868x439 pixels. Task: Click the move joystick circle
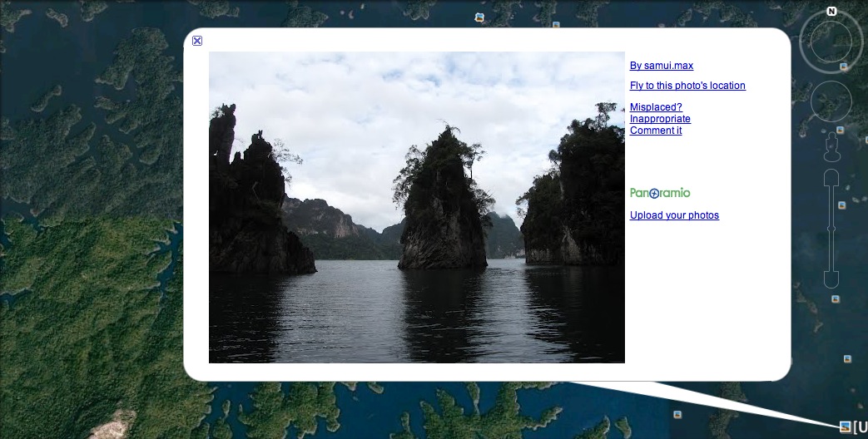pyautogui.click(x=831, y=101)
